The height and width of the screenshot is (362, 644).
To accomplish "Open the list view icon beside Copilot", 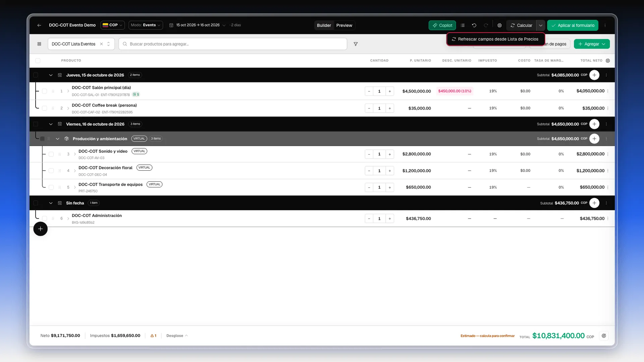I will [x=463, y=25].
